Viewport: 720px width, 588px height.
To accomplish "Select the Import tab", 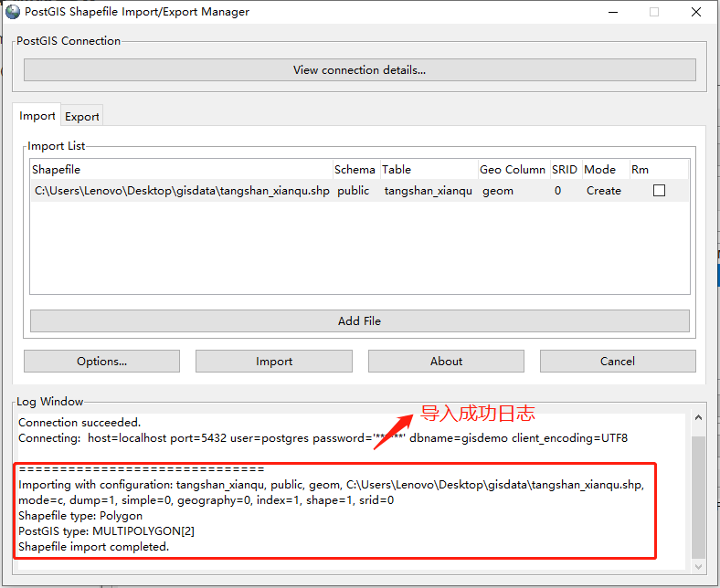I will pos(37,116).
